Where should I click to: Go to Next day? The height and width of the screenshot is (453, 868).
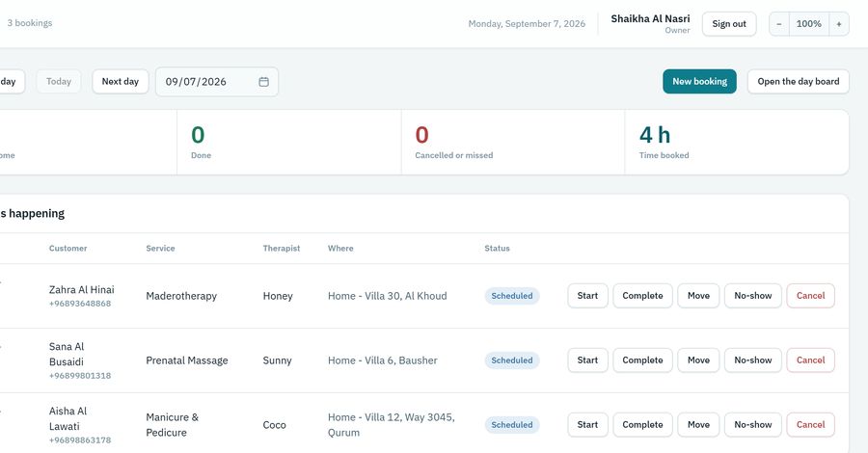121,81
